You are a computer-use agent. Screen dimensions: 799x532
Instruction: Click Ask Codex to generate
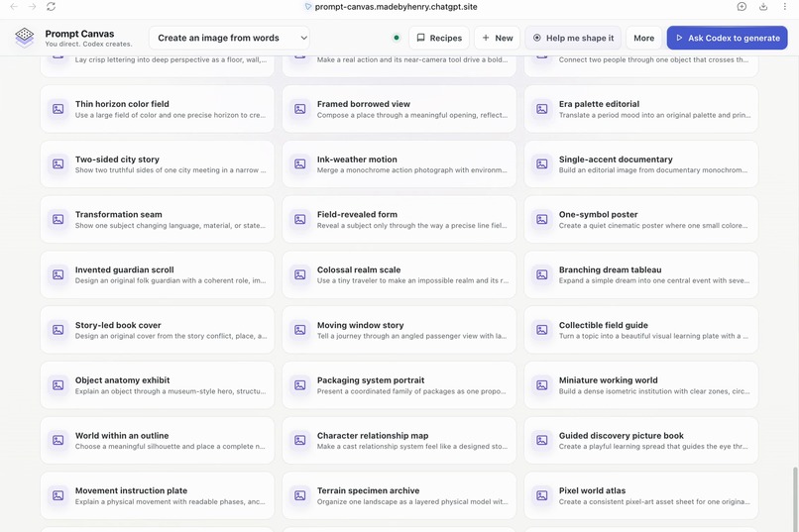pos(728,38)
